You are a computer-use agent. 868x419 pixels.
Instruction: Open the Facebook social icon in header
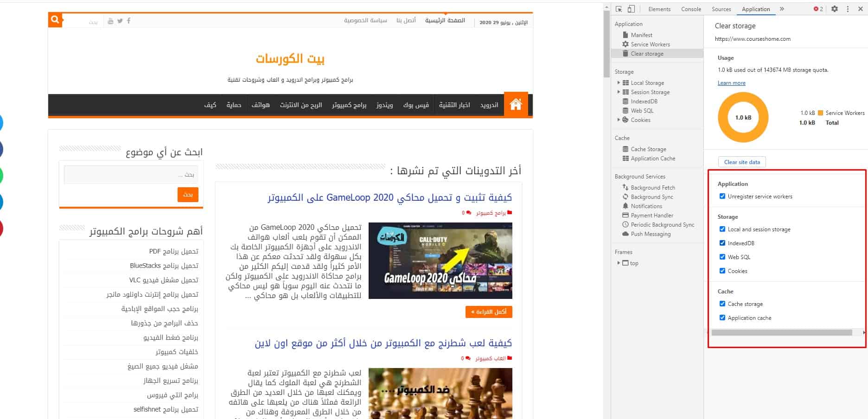[x=128, y=21]
